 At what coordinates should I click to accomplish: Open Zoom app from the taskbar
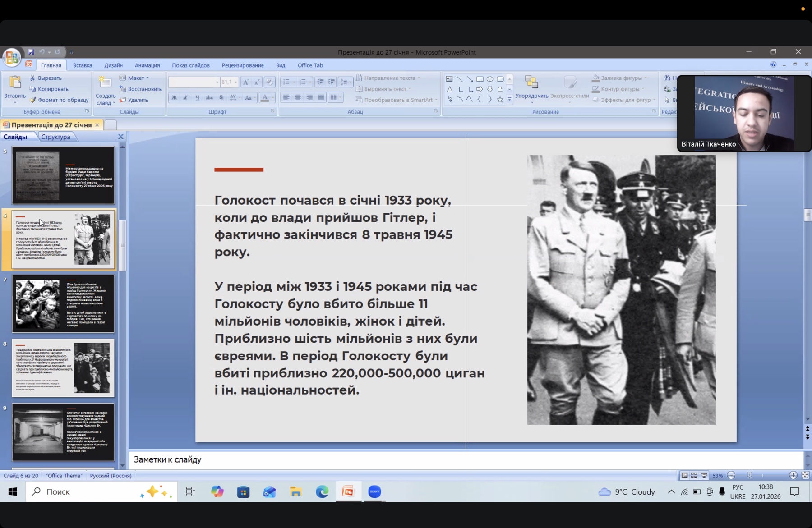[374, 491]
